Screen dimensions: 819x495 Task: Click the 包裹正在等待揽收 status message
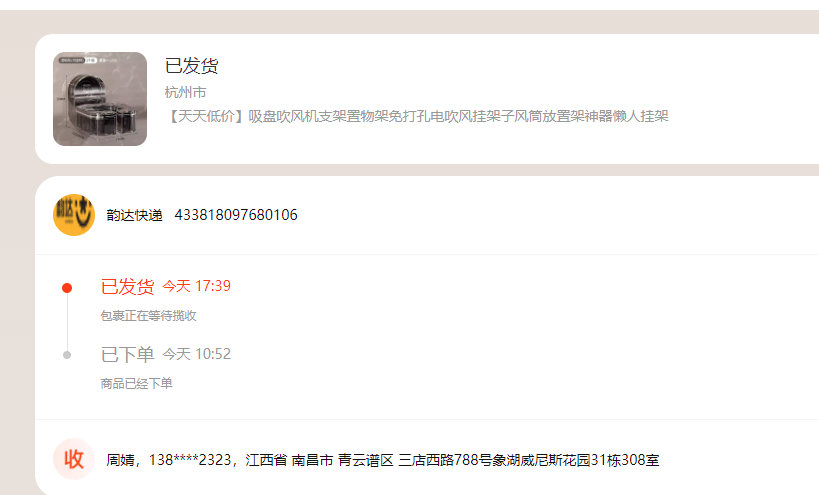[148, 316]
